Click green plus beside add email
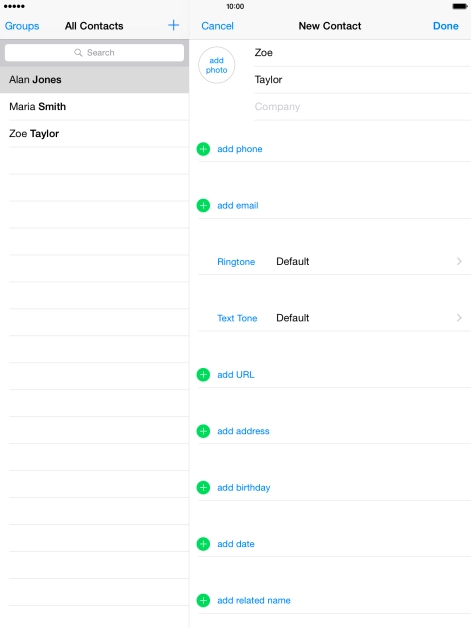 203,205
